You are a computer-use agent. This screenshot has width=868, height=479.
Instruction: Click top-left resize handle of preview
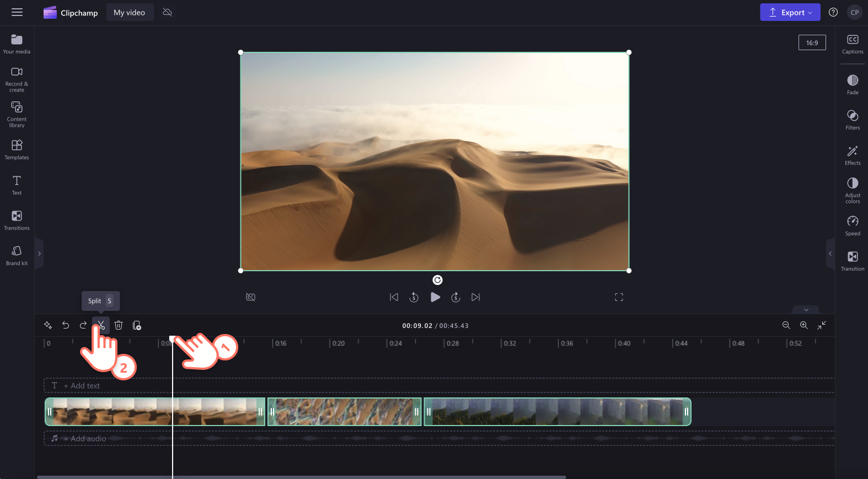click(240, 52)
